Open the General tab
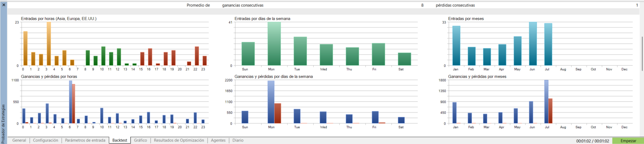Viewport: 644px width, 144px height. coord(19,140)
